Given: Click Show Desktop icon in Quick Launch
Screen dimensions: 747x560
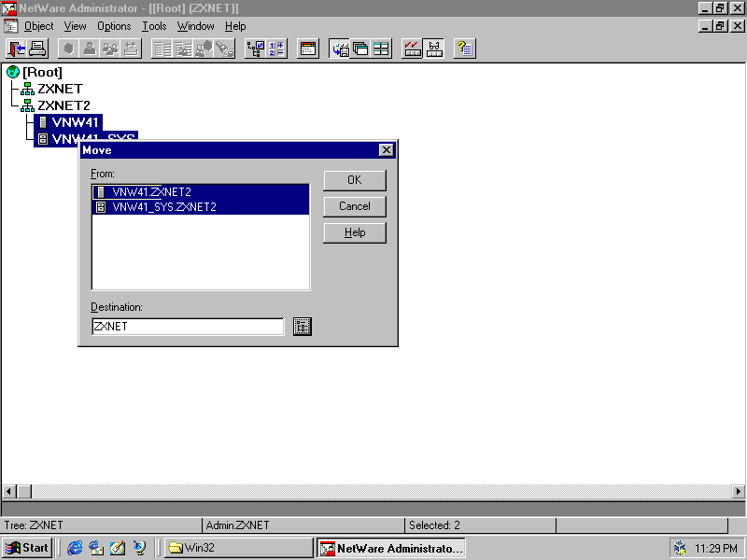Looking at the screenshot, I should (x=118, y=548).
